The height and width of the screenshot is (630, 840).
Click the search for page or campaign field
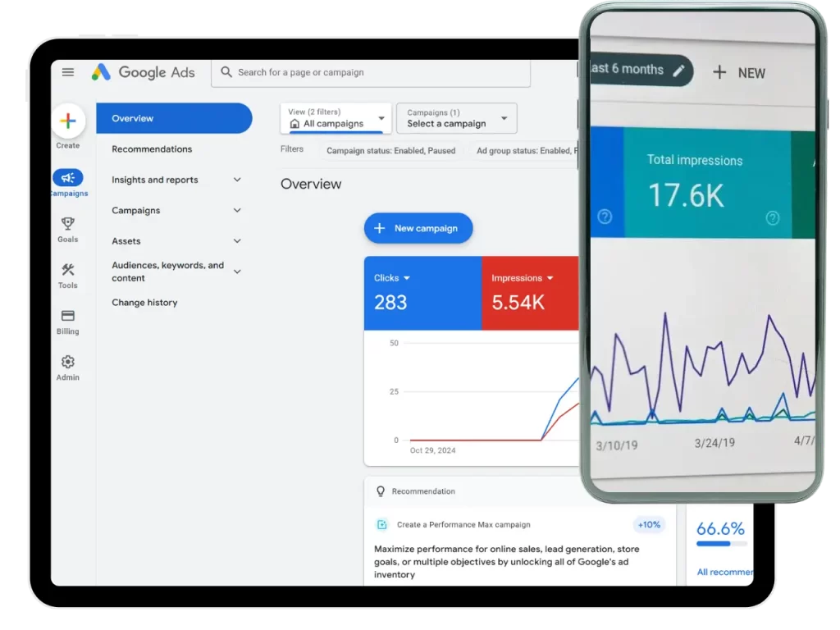371,72
